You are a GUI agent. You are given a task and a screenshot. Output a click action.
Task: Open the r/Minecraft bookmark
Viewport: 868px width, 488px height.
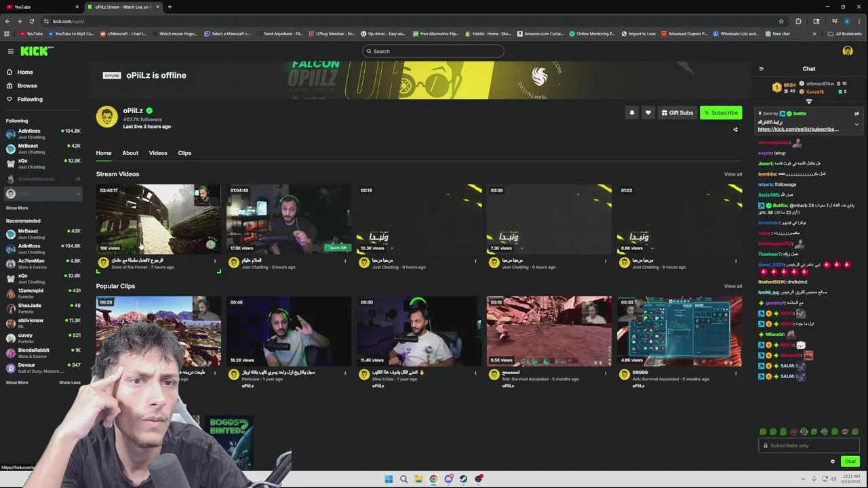(123, 33)
